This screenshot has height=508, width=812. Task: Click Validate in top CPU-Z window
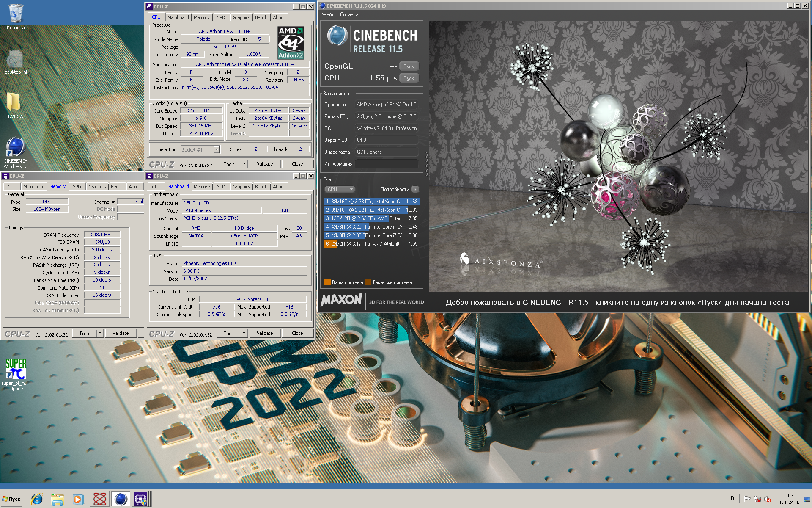[265, 164]
